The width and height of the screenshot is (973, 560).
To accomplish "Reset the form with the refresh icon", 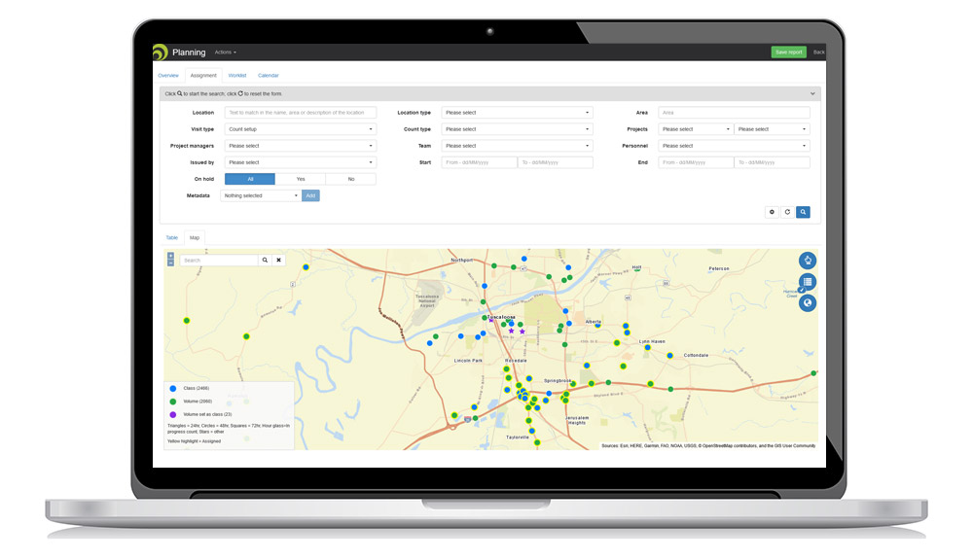I will tap(787, 212).
